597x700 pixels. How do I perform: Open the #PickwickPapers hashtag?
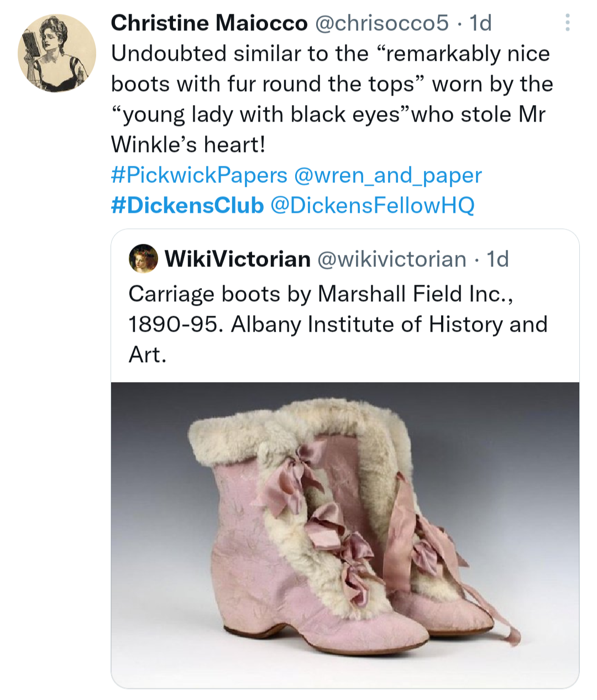[199, 175]
